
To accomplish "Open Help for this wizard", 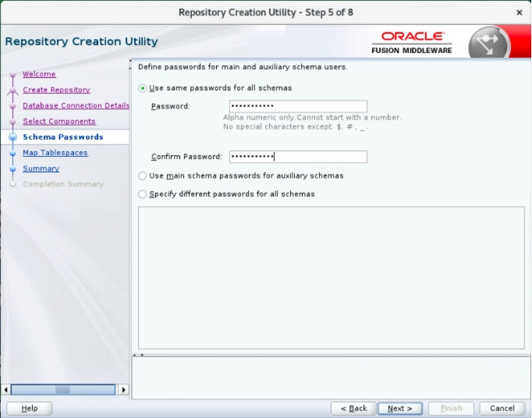I will click(29, 408).
